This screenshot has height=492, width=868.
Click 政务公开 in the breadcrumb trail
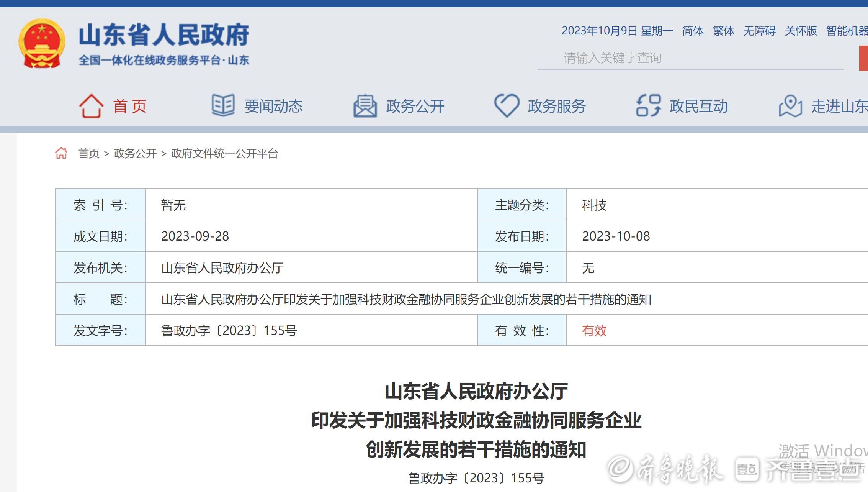pyautogui.click(x=135, y=154)
